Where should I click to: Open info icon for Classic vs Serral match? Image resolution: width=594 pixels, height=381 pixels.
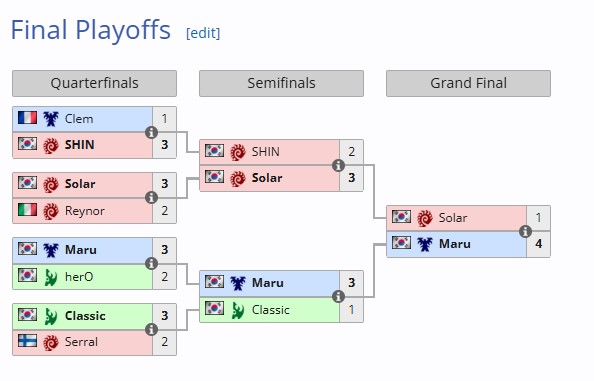(151, 329)
